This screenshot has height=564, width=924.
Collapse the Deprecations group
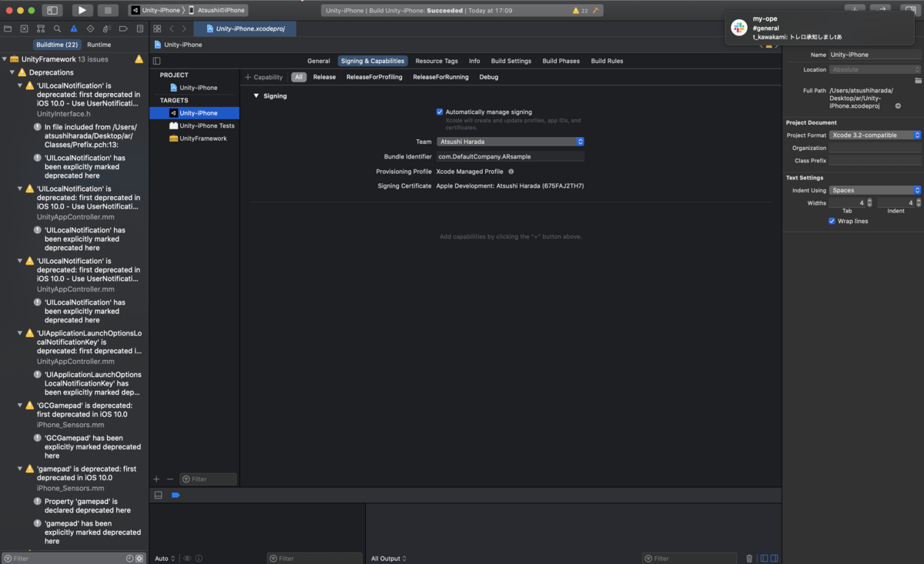pos(12,72)
